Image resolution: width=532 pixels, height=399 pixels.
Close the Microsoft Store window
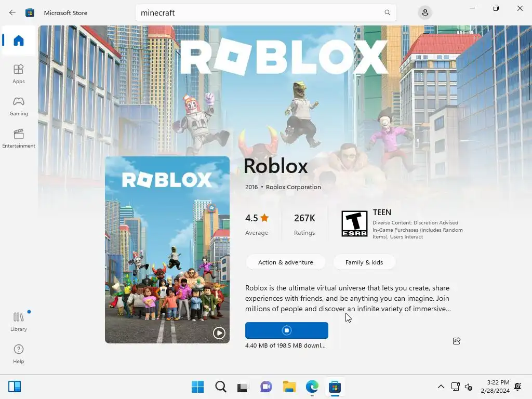(520, 8)
